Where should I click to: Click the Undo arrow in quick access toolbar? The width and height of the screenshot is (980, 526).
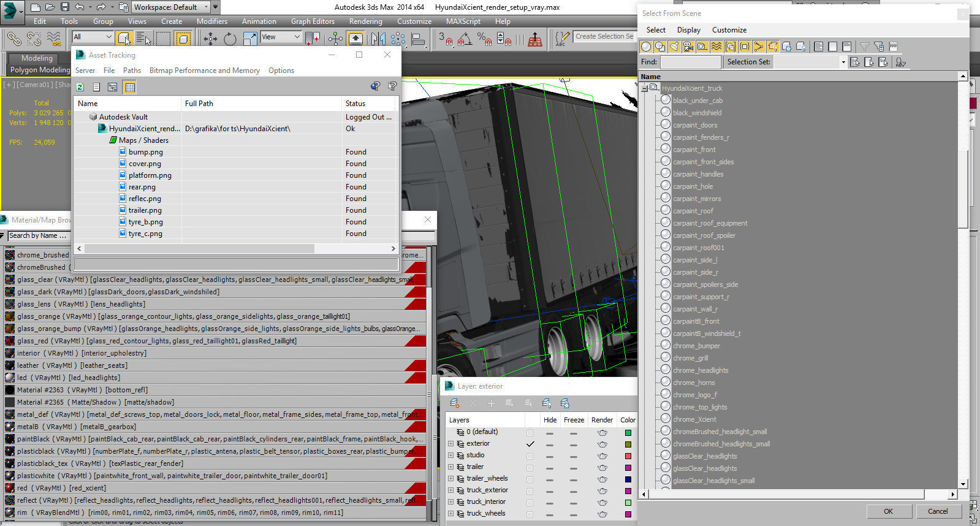[80, 7]
